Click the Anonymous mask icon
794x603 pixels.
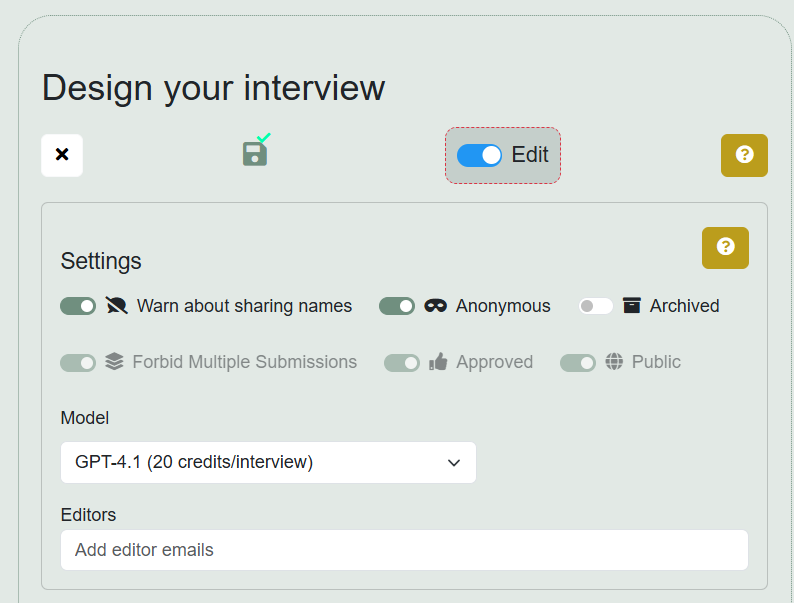pos(435,306)
